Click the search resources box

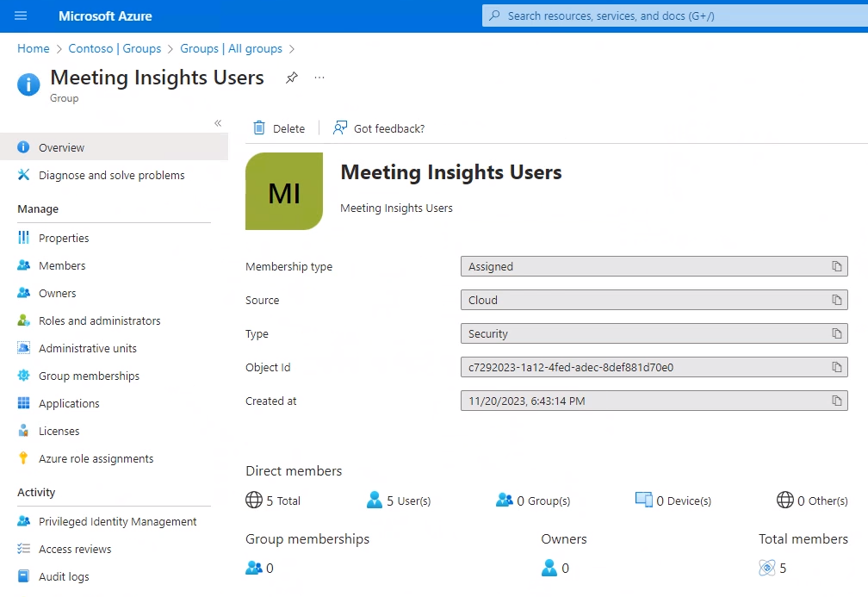click(672, 16)
